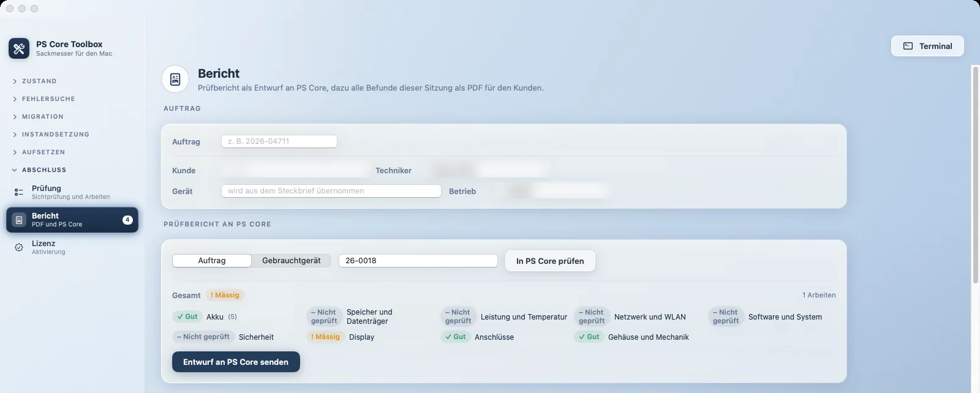This screenshot has height=393, width=980.
Task: Click Entwurf an PS Core senden
Action: tap(236, 362)
